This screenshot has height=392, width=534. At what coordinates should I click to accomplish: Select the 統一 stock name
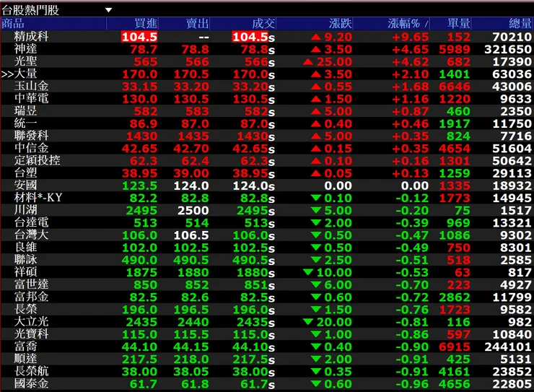(25, 123)
